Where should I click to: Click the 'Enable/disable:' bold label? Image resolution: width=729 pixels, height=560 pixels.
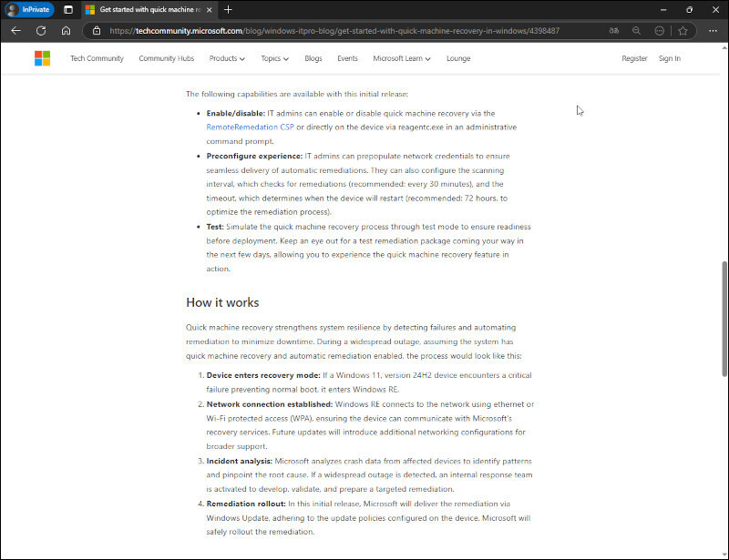[x=236, y=114]
